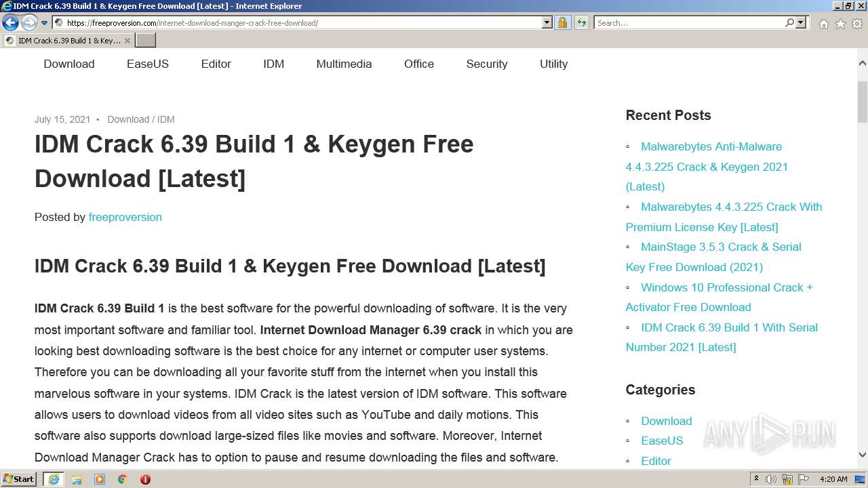This screenshot has height=488, width=868.
Task: Open the recent pages history dropdown arrow
Action: (44, 23)
